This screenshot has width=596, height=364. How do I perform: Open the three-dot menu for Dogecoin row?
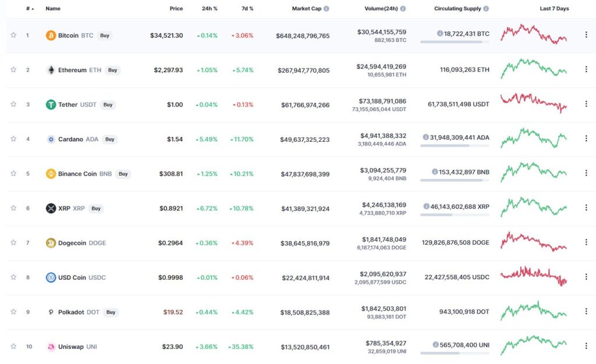point(586,242)
